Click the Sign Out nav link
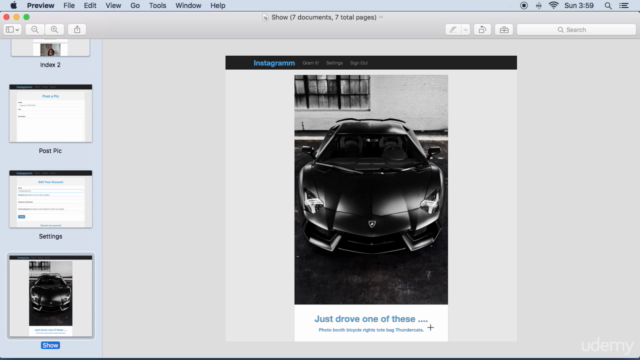The height and width of the screenshot is (360, 640). (x=359, y=63)
